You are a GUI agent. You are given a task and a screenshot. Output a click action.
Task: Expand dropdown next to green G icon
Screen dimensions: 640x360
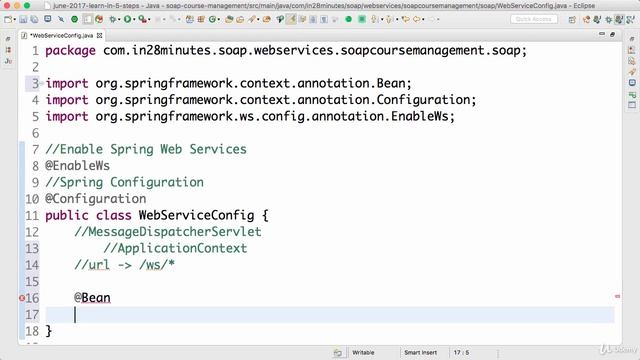pyautogui.click(x=219, y=20)
